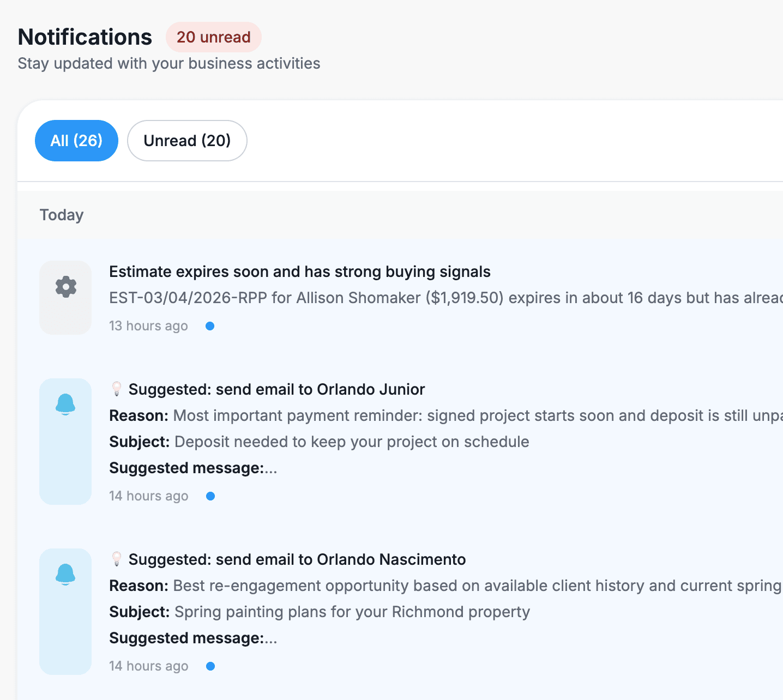
Task: Click the unread dot on the estimate notification
Action: [x=210, y=326]
